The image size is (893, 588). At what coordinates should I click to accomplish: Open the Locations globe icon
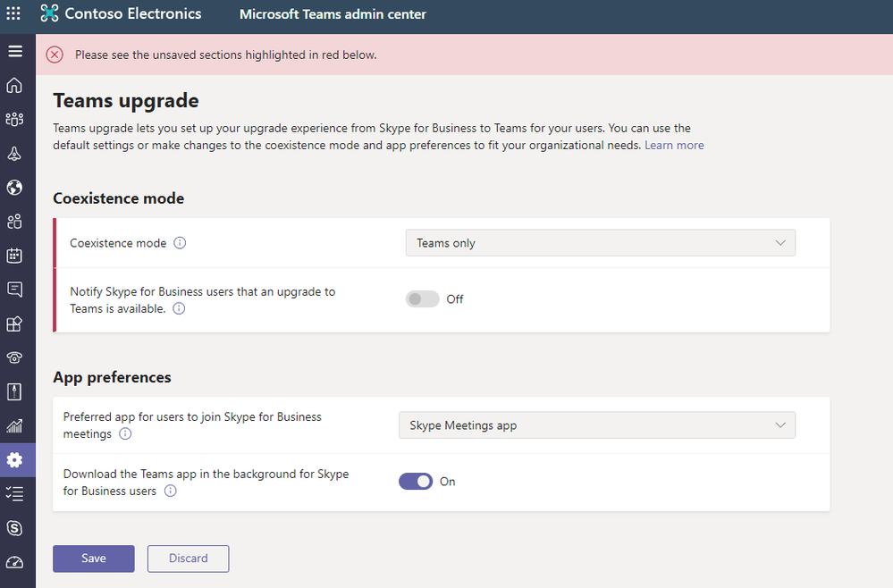pyautogui.click(x=15, y=188)
